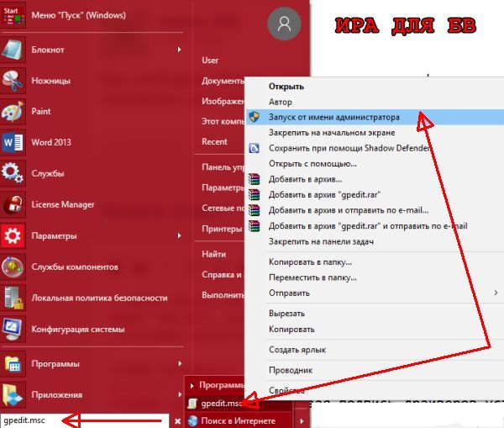Screen dimensions: 504x428
Task: Open the Службы компонентов icon
Action: tap(13, 267)
